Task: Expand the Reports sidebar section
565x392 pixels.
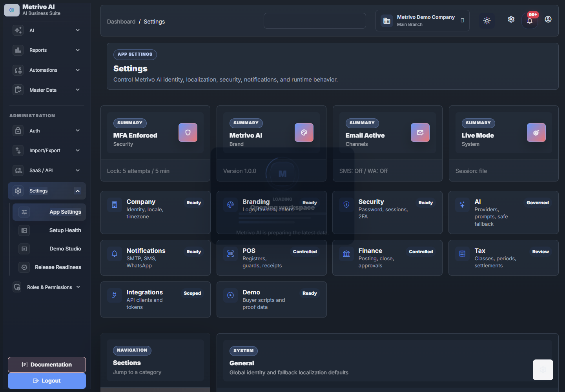Action: [x=47, y=50]
